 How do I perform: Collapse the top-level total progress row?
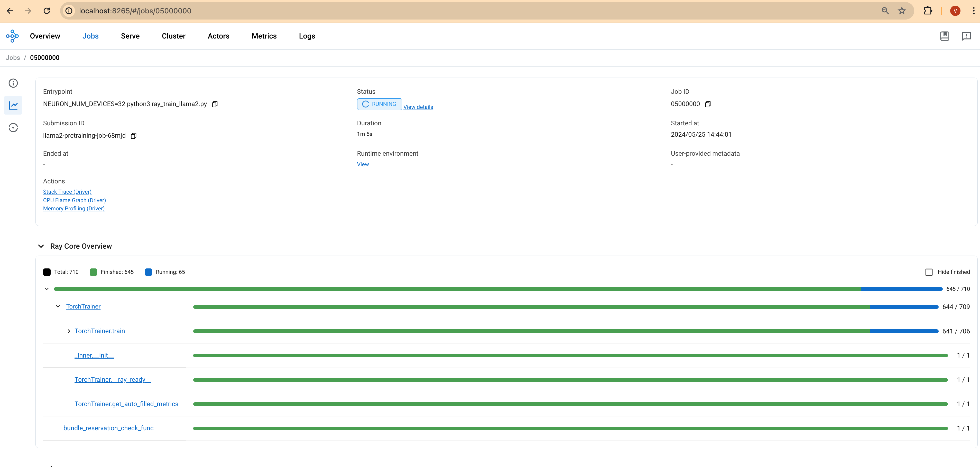(x=47, y=289)
